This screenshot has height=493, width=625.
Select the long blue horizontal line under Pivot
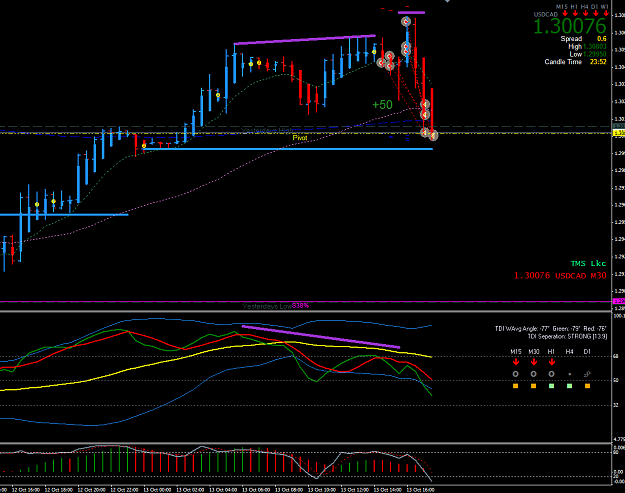[x=287, y=149]
